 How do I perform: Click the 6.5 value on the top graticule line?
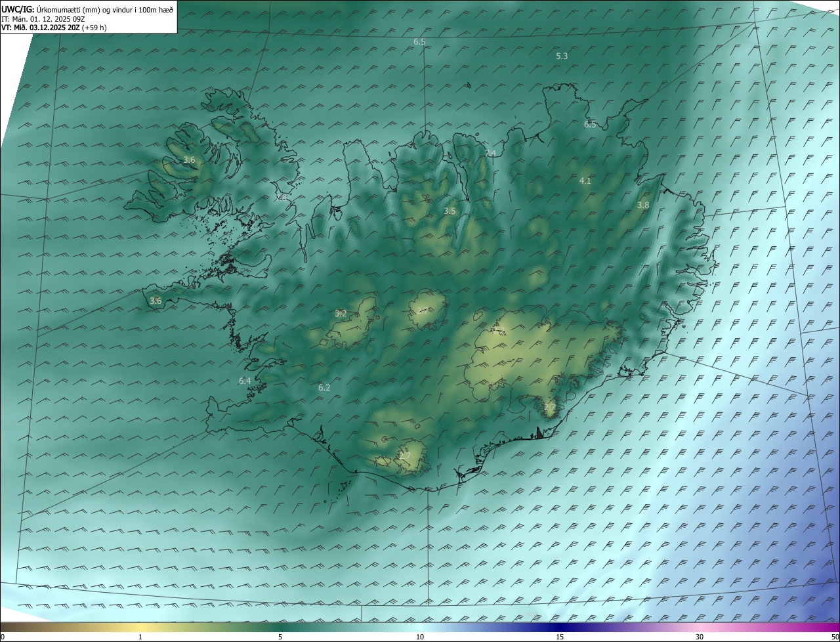click(419, 42)
